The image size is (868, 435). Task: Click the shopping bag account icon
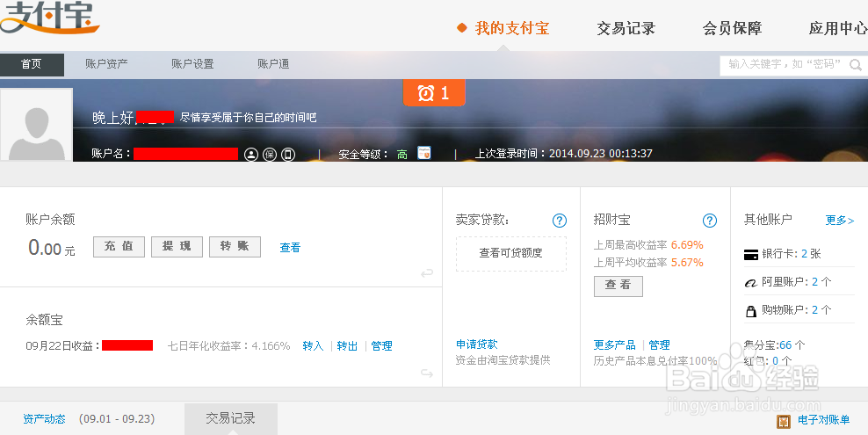751,311
